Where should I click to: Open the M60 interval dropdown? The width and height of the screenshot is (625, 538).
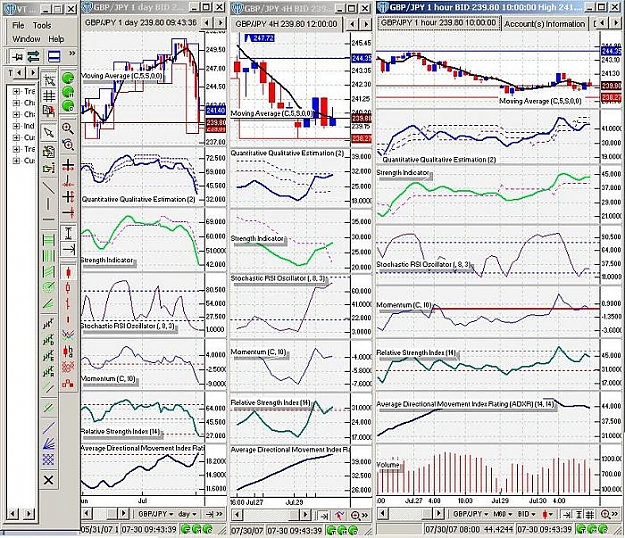[502, 514]
